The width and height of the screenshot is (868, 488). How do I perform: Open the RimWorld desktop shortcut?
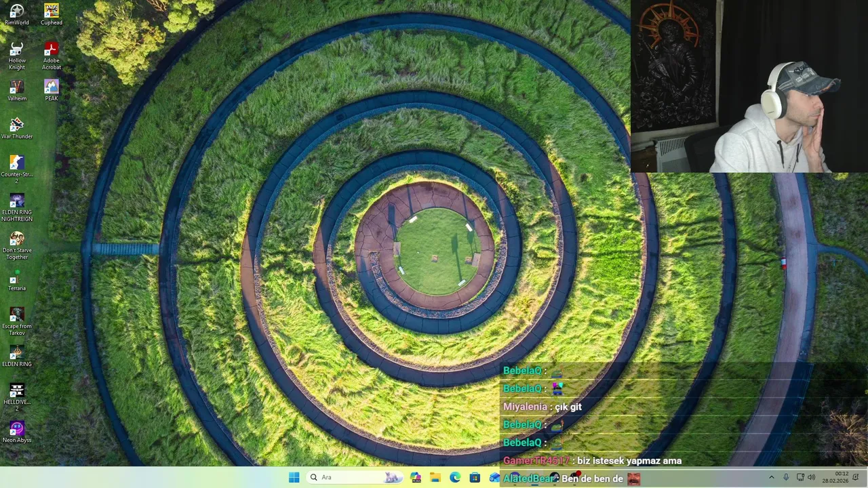click(17, 14)
